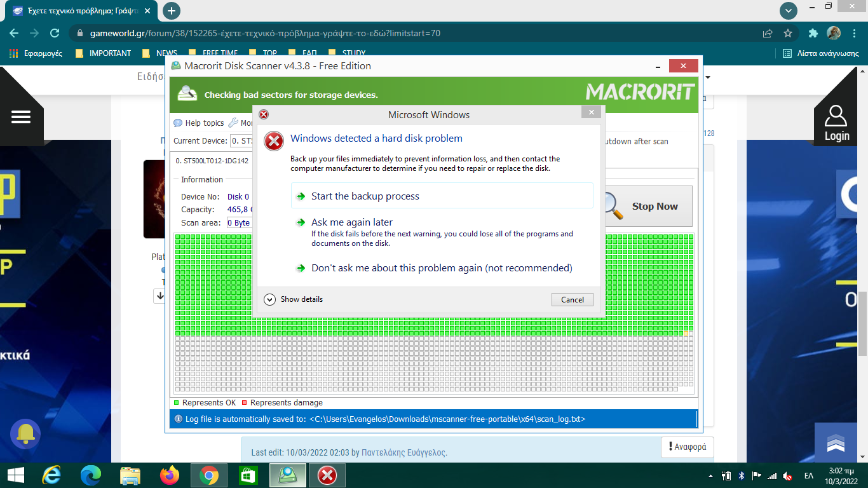Click the scroll-to-top chevron button
This screenshot has width=868, height=488.
(x=836, y=443)
